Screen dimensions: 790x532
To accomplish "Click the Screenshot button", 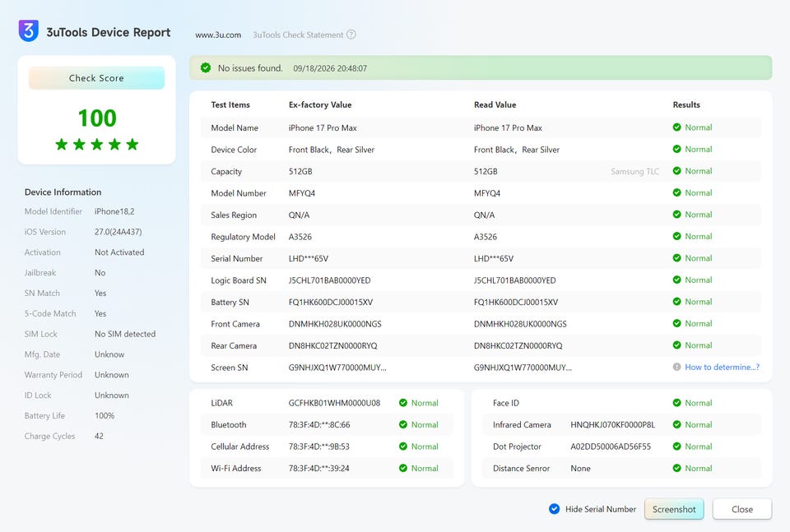I will click(674, 509).
